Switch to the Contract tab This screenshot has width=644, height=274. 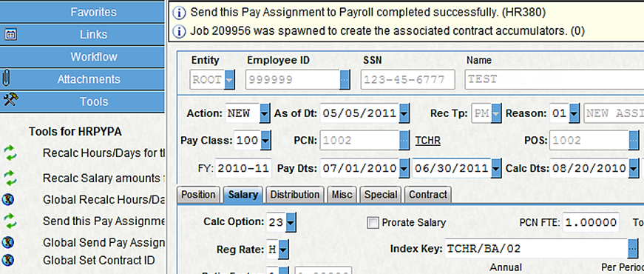[428, 195]
